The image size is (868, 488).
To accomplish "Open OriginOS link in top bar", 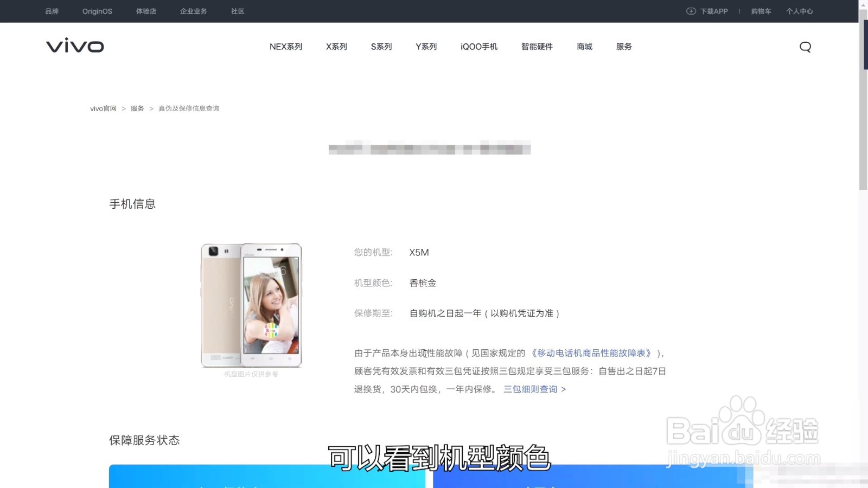I will coord(97,11).
